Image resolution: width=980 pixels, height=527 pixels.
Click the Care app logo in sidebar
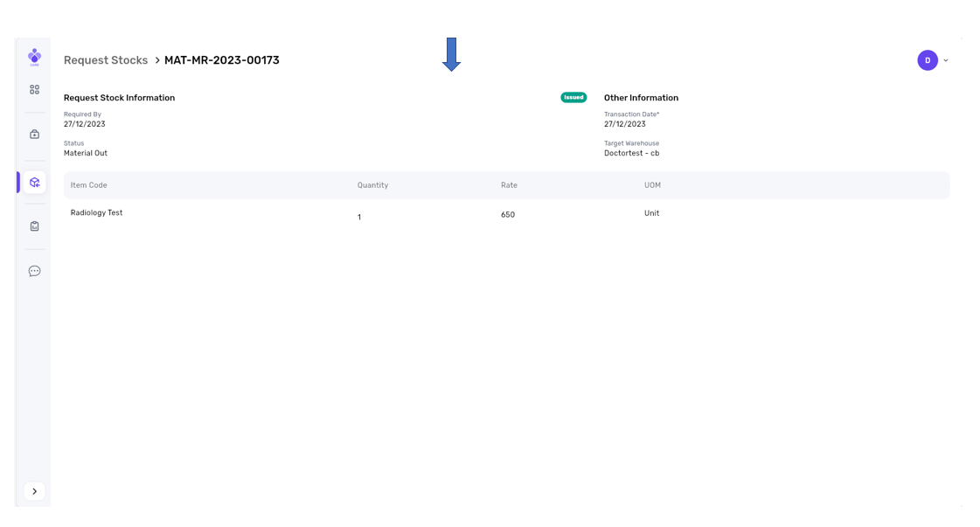[x=34, y=57]
